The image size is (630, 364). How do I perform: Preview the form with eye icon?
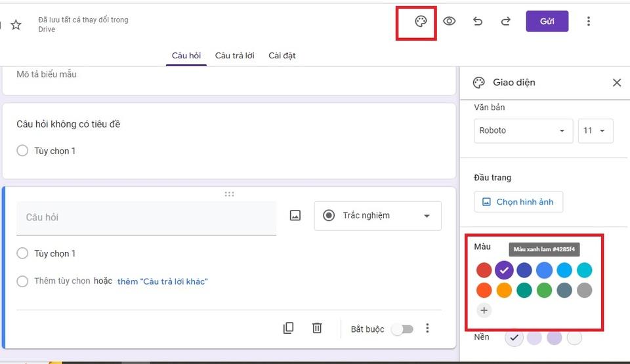click(x=449, y=22)
